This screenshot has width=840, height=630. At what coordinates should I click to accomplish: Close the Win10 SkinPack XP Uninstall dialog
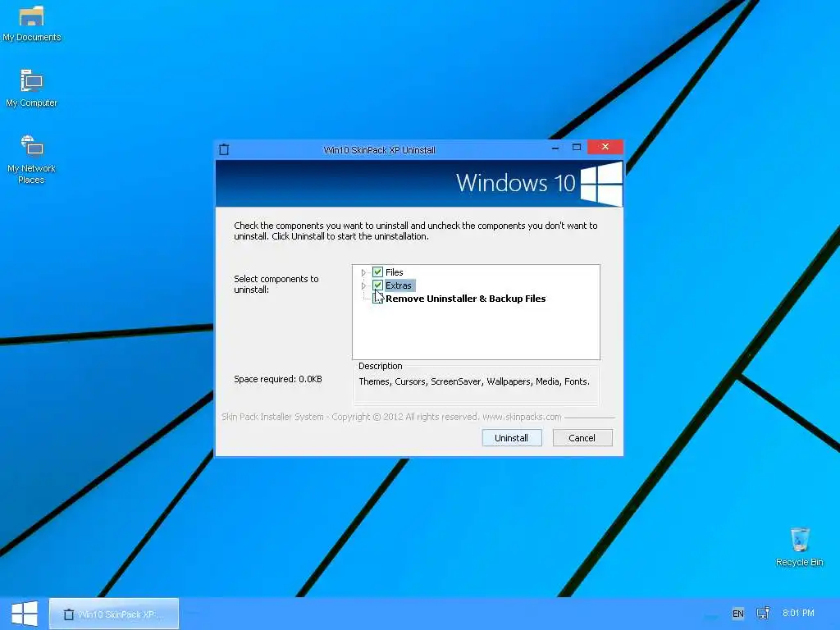tap(605, 147)
